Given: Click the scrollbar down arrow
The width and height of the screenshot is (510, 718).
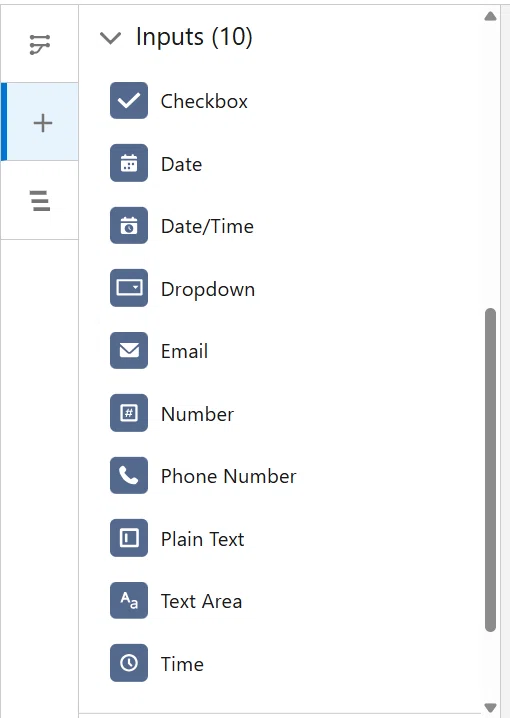Looking at the screenshot, I should tap(490, 707).
